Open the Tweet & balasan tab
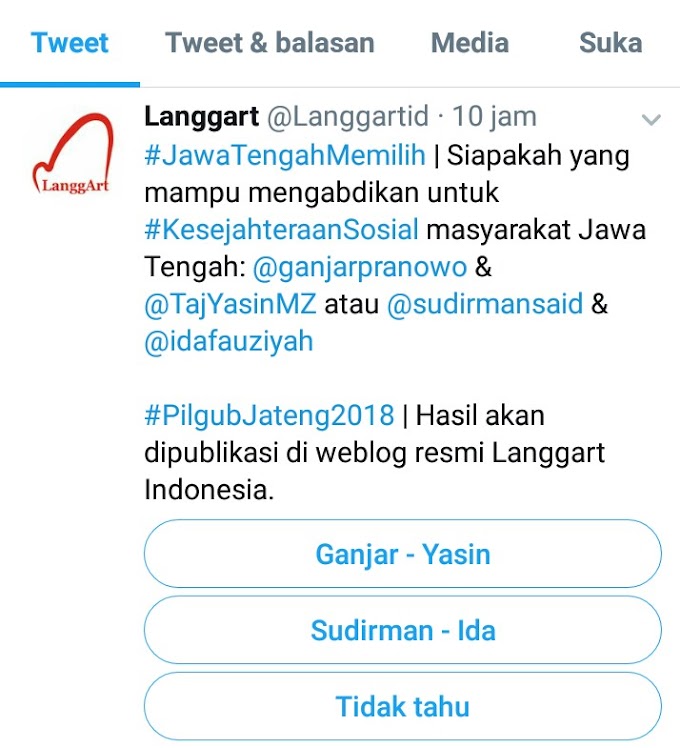Viewport: 680px width, 748px height. click(270, 43)
